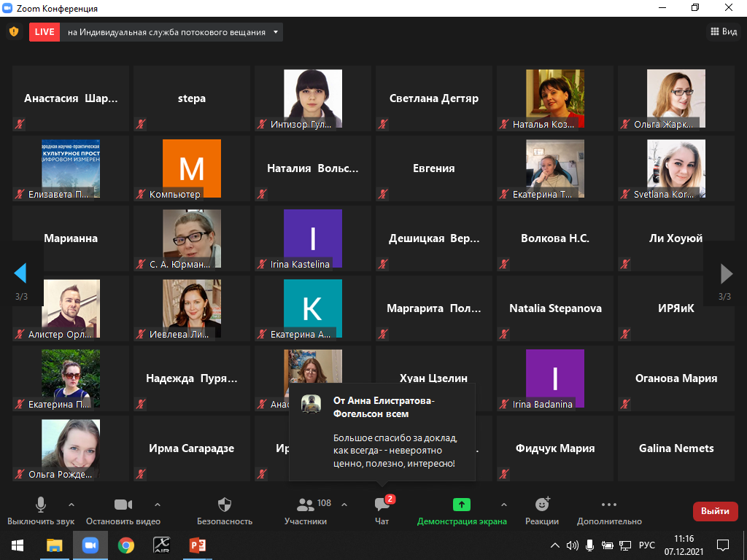747x560 pixels.
Task: Click muted mic icon on Анастасия Шар... tile
Action: (x=20, y=124)
